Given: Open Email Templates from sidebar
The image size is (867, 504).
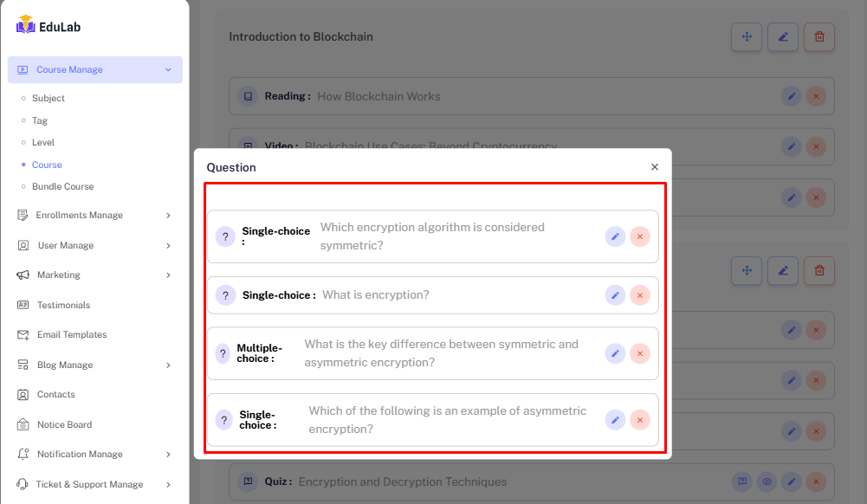Looking at the screenshot, I should (x=72, y=335).
